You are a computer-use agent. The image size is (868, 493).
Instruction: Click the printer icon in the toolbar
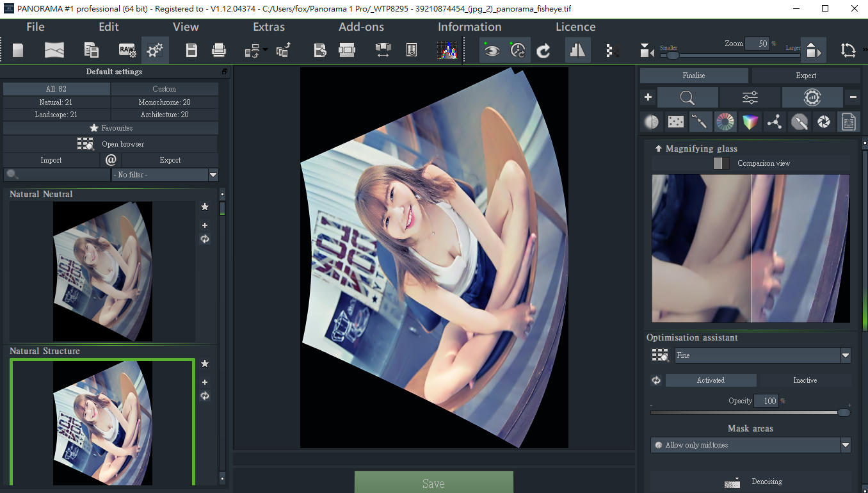[x=219, y=51]
